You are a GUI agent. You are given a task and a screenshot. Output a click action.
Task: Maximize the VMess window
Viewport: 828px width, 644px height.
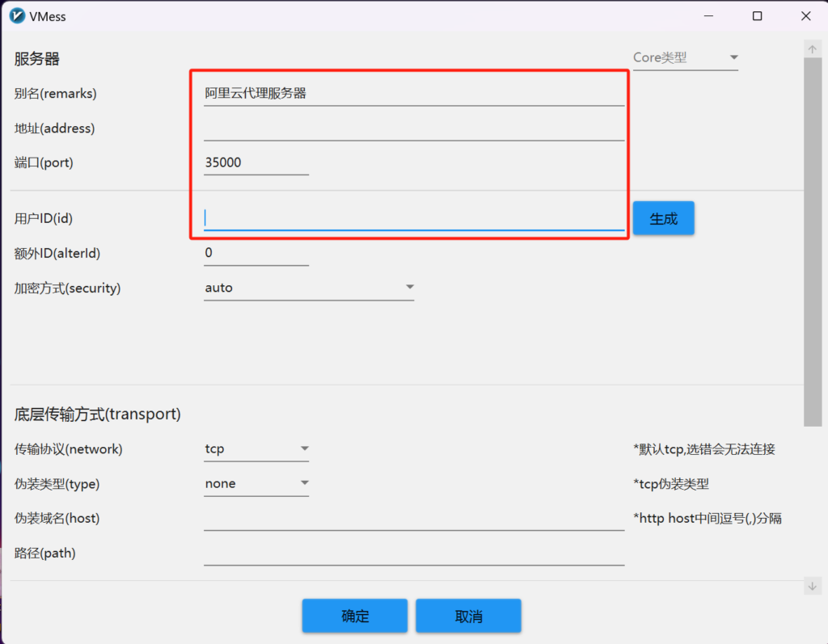click(758, 15)
